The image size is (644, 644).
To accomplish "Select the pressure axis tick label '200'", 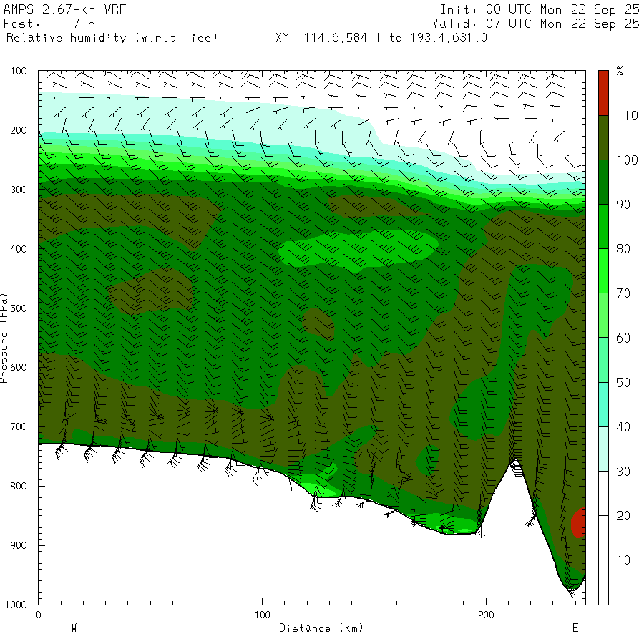I will click(19, 131).
